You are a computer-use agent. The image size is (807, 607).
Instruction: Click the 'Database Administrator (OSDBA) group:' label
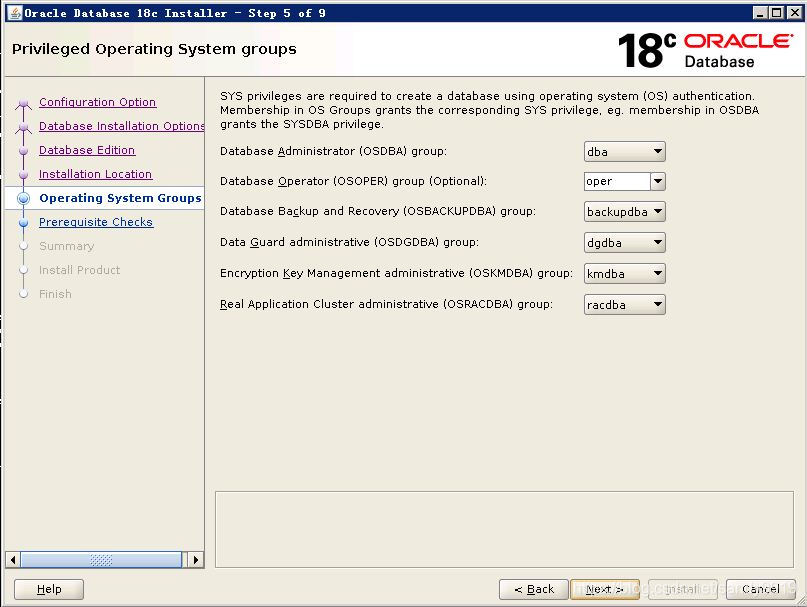[333, 151]
